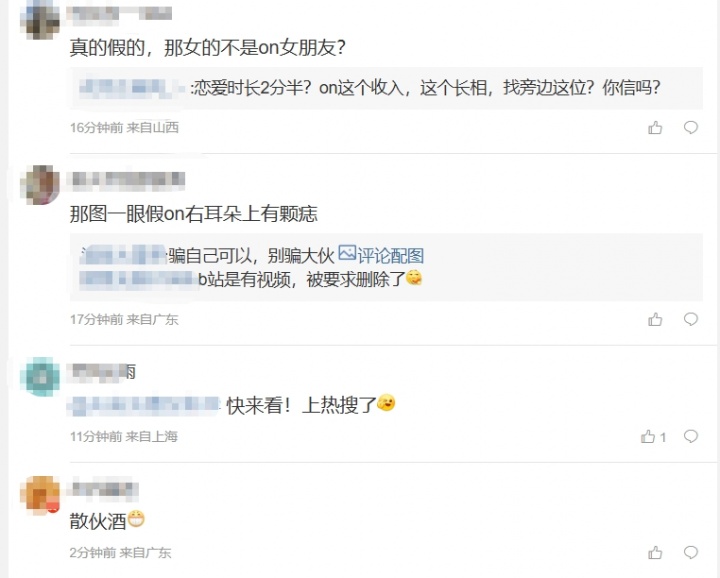The image size is (720, 578).
Task: Reply to the comment from 山西
Action: (x=691, y=127)
